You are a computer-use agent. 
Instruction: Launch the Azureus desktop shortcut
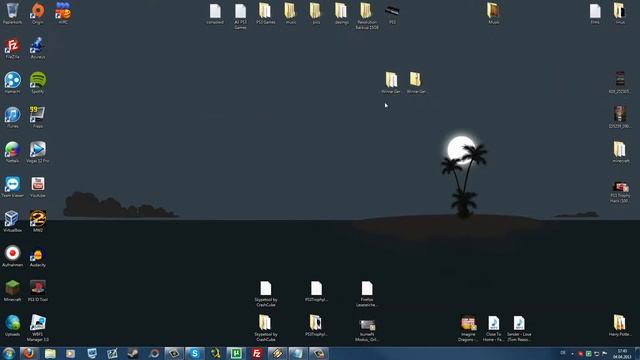coord(38,48)
